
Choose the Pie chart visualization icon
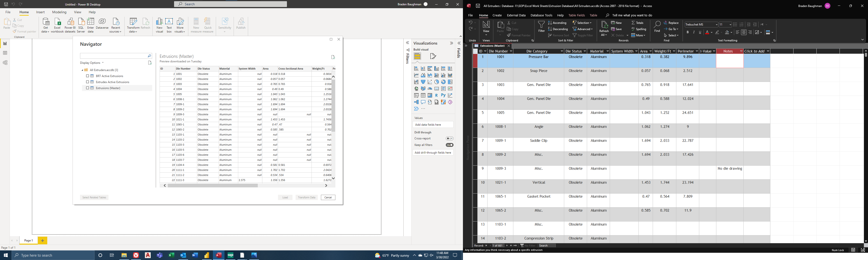tap(437, 82)
